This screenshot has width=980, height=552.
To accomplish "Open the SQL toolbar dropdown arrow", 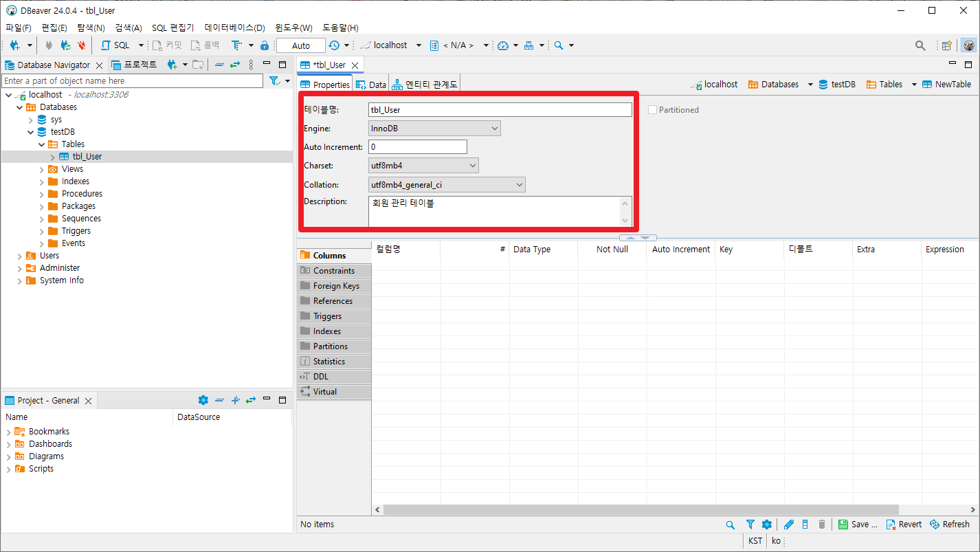I will click(x=141, y=45).
